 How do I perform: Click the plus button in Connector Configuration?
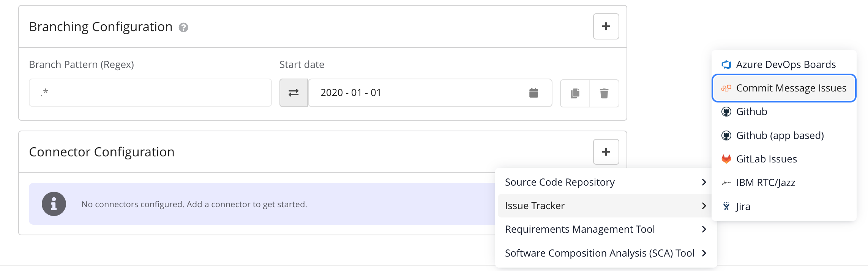tap(606, 152)
